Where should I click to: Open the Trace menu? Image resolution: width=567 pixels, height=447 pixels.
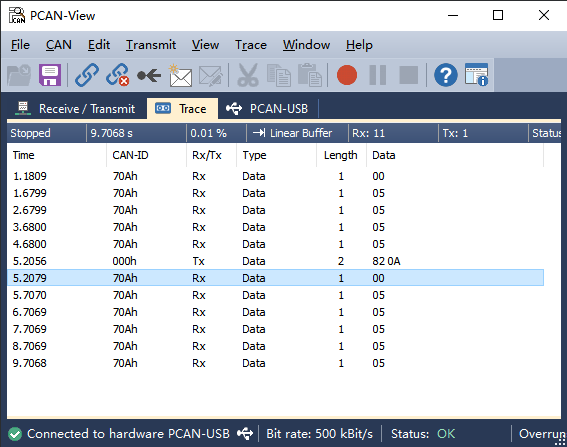[251, 45]
